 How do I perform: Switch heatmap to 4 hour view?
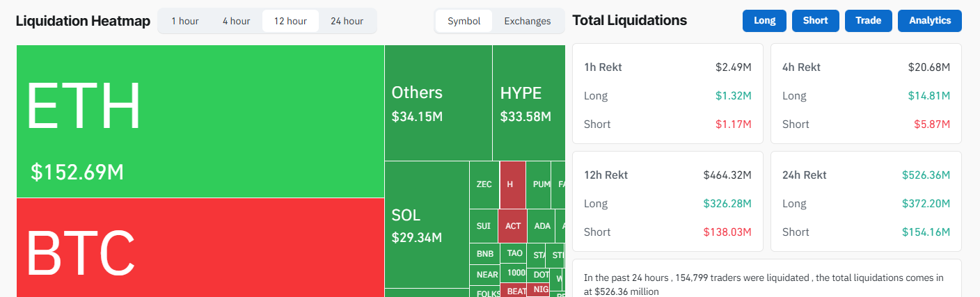pyautogui.click(x=237, y=21)
